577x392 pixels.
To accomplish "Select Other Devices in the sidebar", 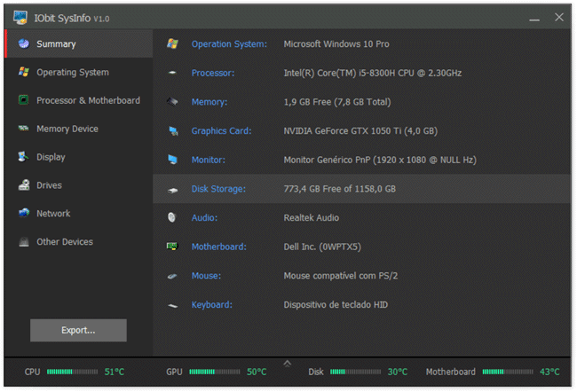I will click(64, 242).
